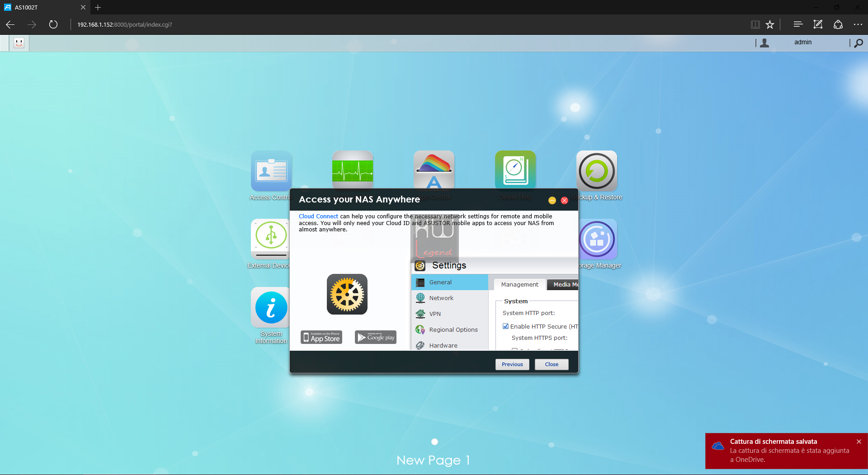The height and width of the screenshot is (475, 868).
Task: Click the App Store badge
Action: point(321,337)
